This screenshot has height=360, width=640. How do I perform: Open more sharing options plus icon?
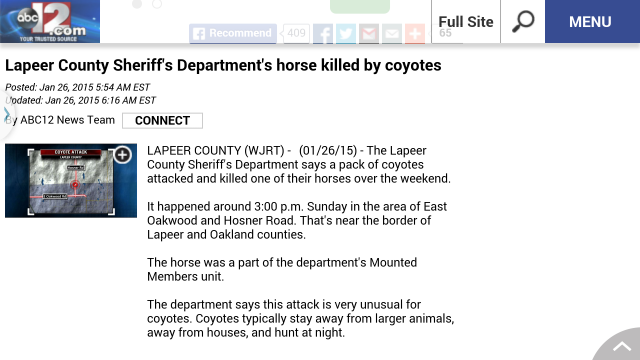point(415,33)
